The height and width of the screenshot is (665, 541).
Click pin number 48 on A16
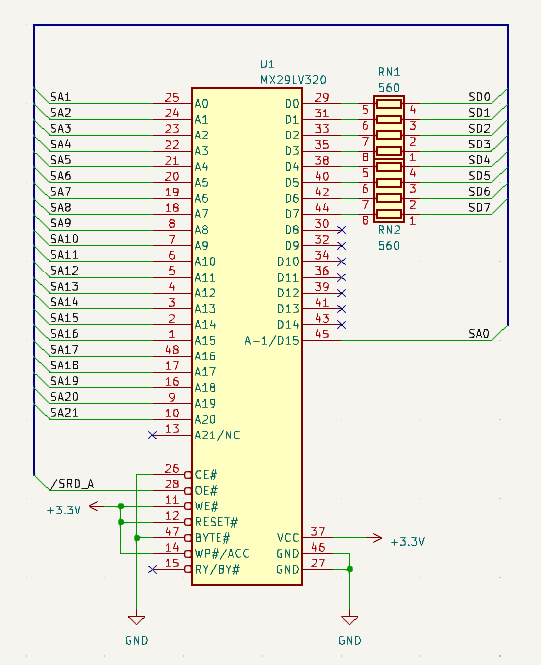click(x=172, y=350)
